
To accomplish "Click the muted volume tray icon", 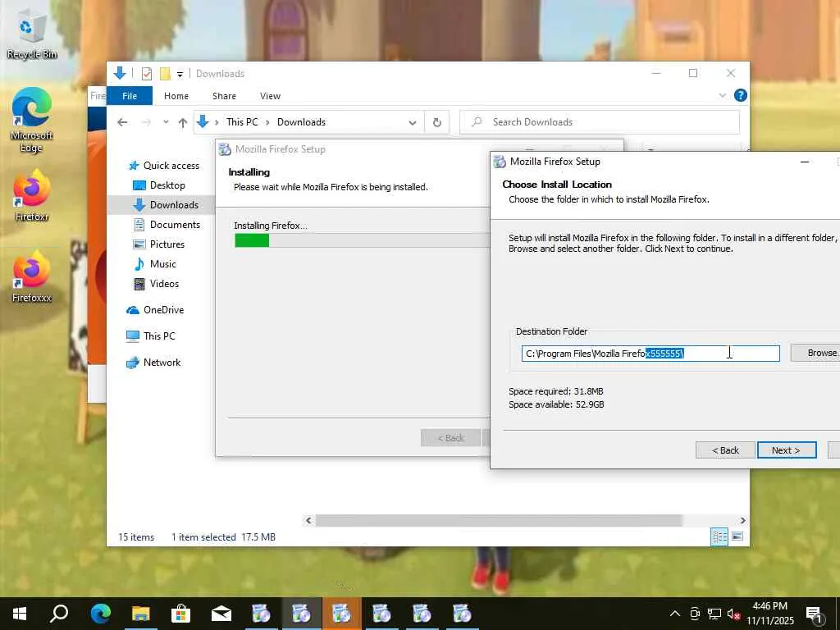I will [733, 614].
